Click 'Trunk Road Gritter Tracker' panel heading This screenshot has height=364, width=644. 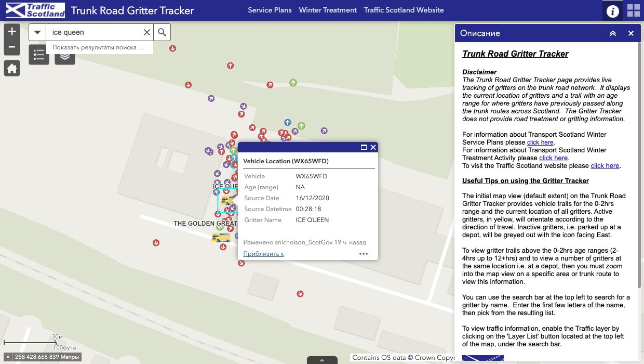pyautogui.click(x=515, y=54)
